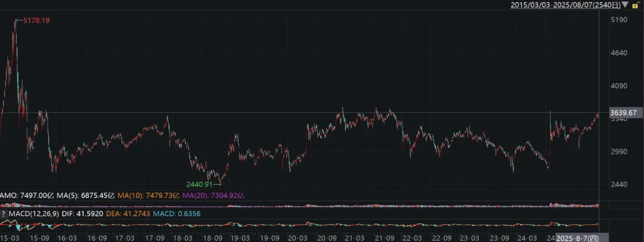Click the 5190 price axis label
Screen dimensions: 644x242
[x=619, y=20]
